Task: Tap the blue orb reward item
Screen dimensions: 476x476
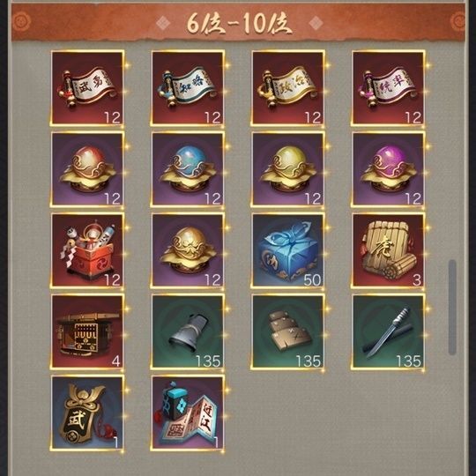Action: click(x=188, y=169)
